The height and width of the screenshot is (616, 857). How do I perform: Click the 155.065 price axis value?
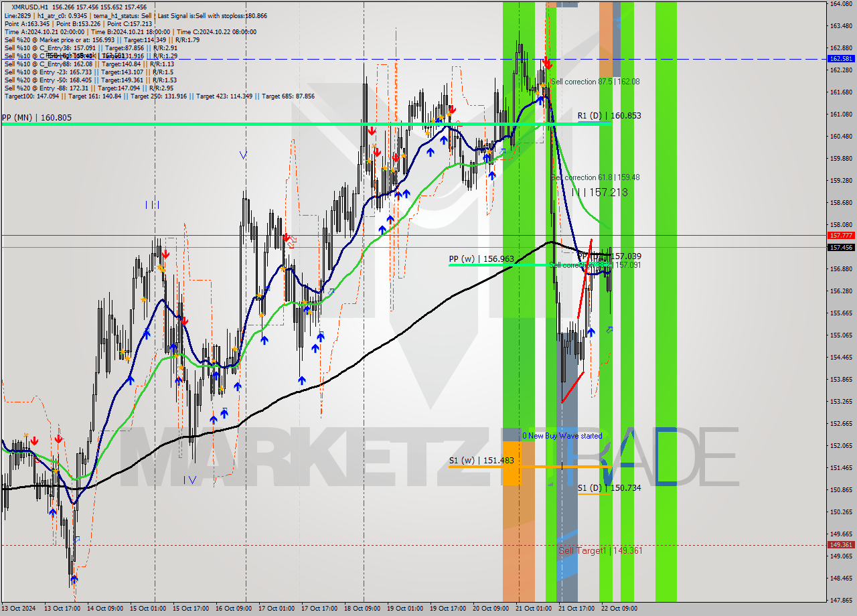click(x=841, y=335)
